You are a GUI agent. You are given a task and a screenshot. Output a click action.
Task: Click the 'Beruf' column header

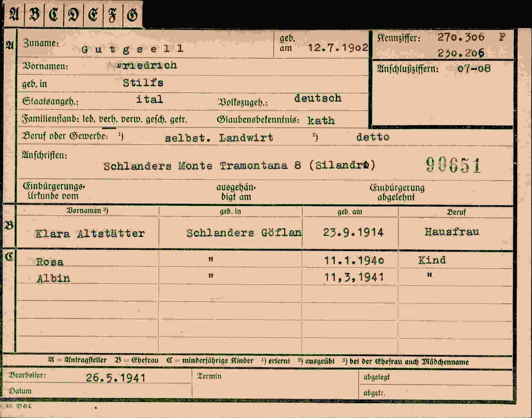456,212
